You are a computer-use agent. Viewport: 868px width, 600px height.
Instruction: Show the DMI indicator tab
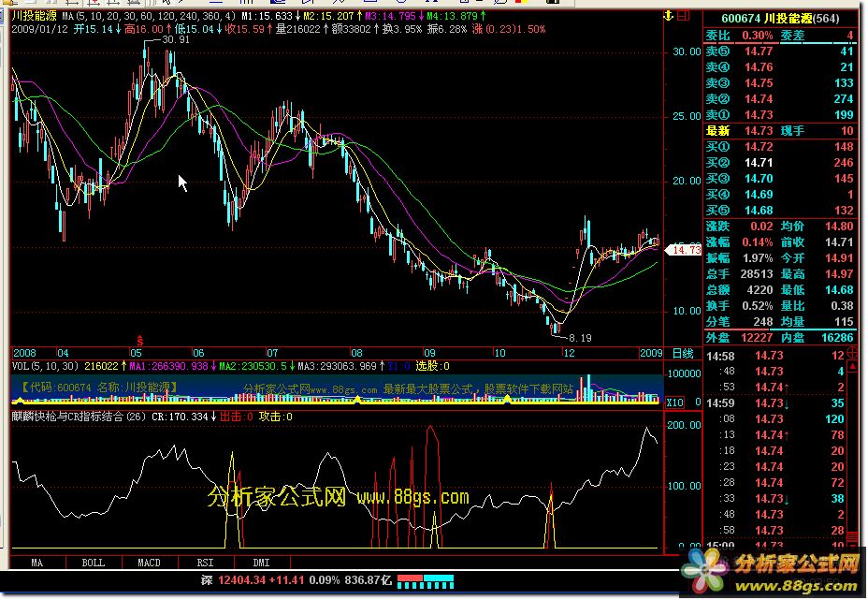pyautogui.click(x=261, y=563)
